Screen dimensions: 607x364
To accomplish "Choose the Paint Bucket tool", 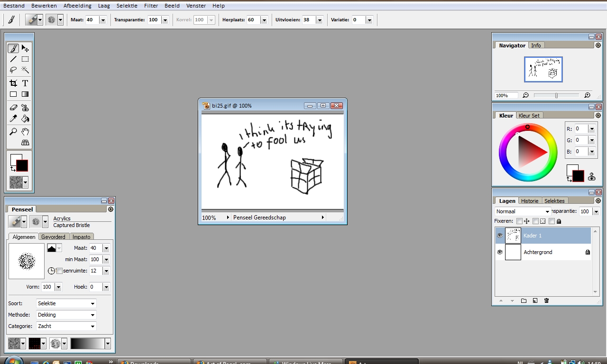I will [x=25, y=119].
